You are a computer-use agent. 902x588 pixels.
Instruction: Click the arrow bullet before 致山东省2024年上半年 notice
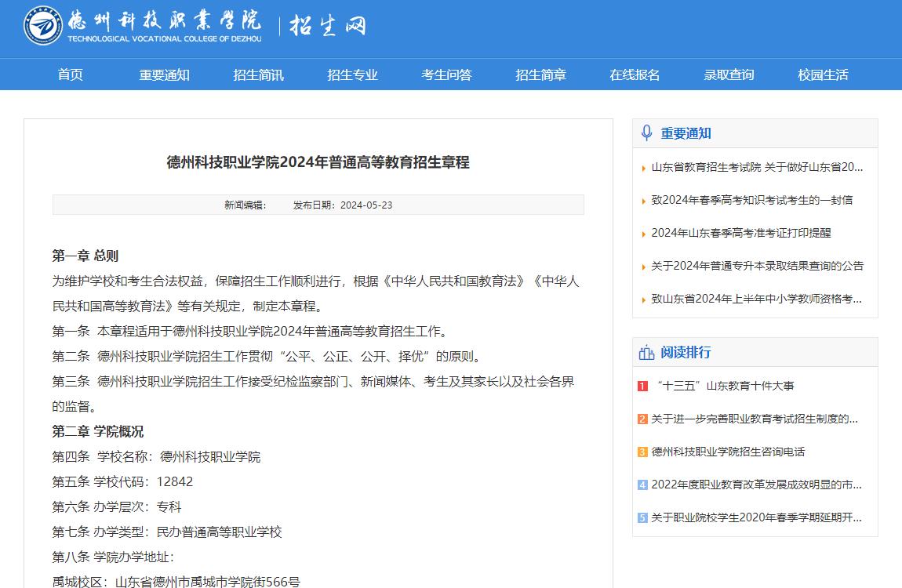coord(643,299)
